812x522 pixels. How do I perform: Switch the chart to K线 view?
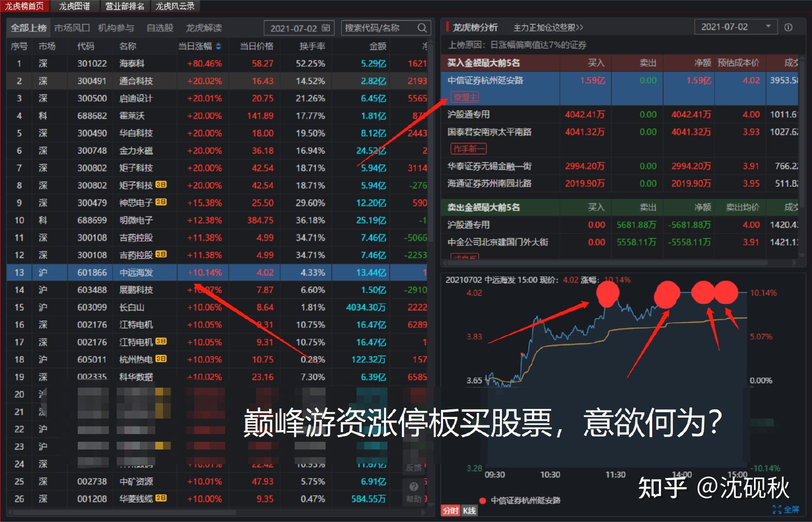[469, 510]
